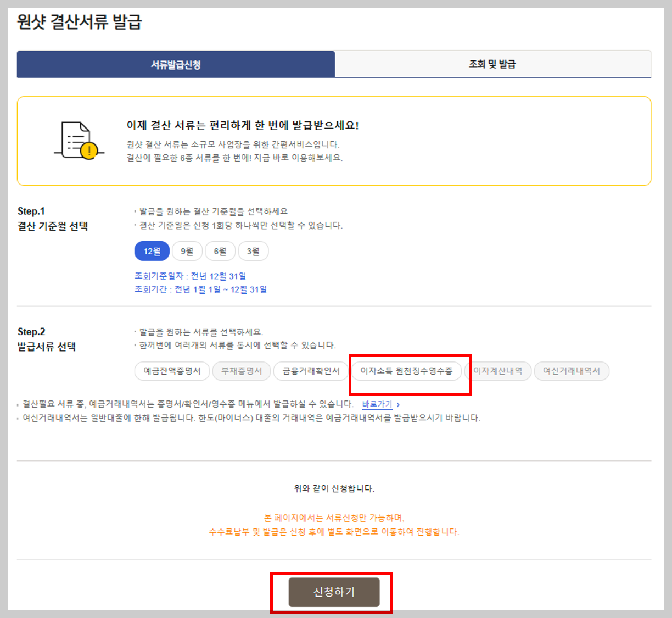Screen dimensions: 672x618
Task: Select the 12월 settlement month
Action: 152,251
